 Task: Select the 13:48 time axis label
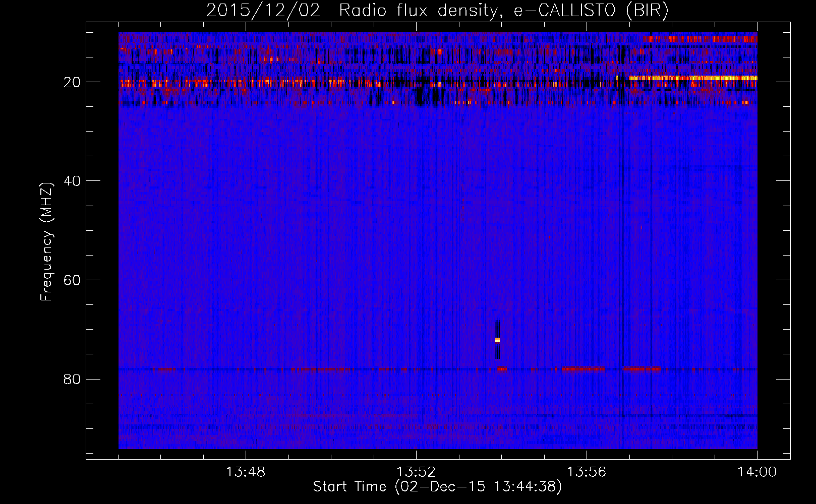(x=246, y=472)
